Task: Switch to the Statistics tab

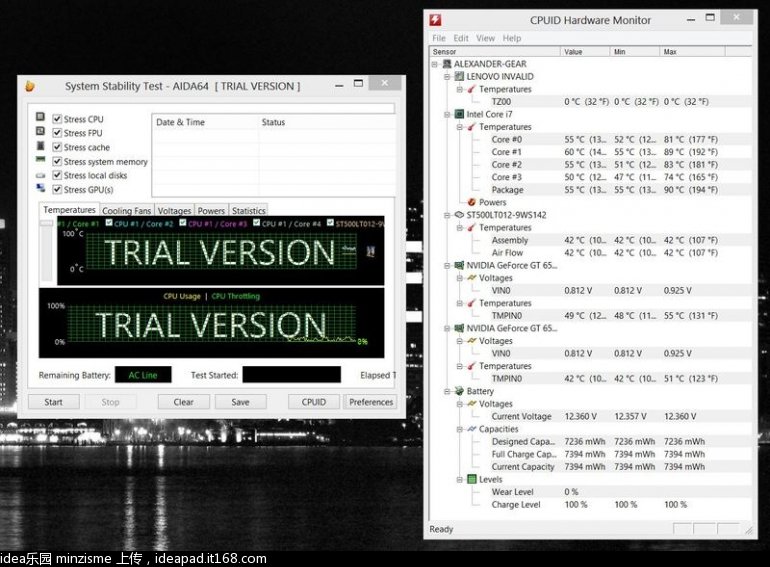Action: coord(248,210)
